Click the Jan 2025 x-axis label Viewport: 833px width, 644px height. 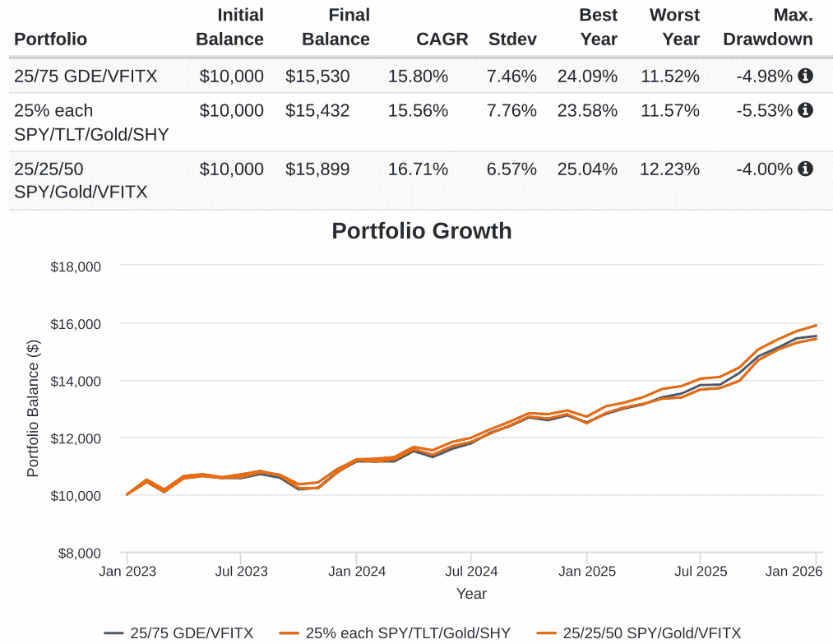coord(585,571)
